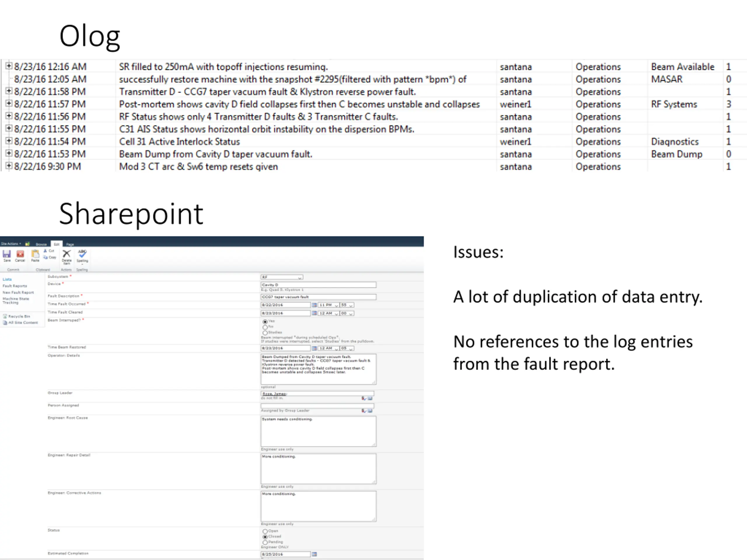Viewport: 747px width, 560px height.
Task: Set Status to Closed
Action: 265,537
